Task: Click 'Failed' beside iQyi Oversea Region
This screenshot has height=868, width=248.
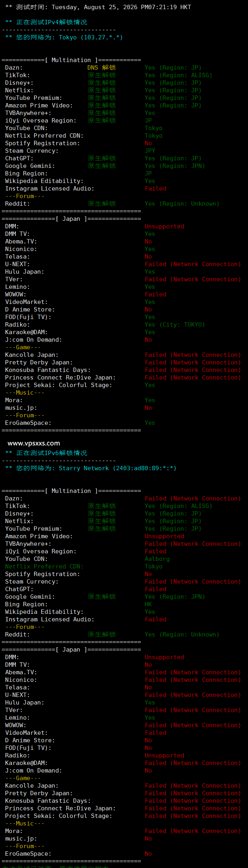Action: (155, 551)
